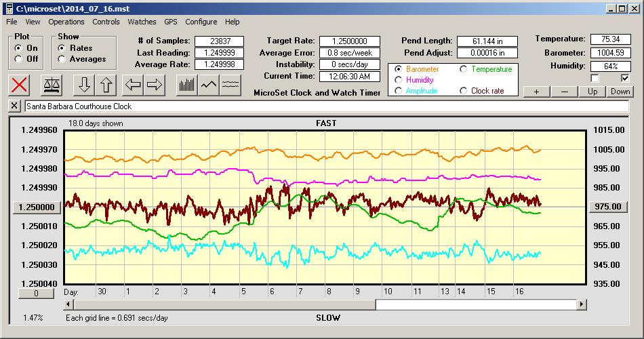644x339 pixels.
Task: Click the Up button
Action: coord(592,92)
